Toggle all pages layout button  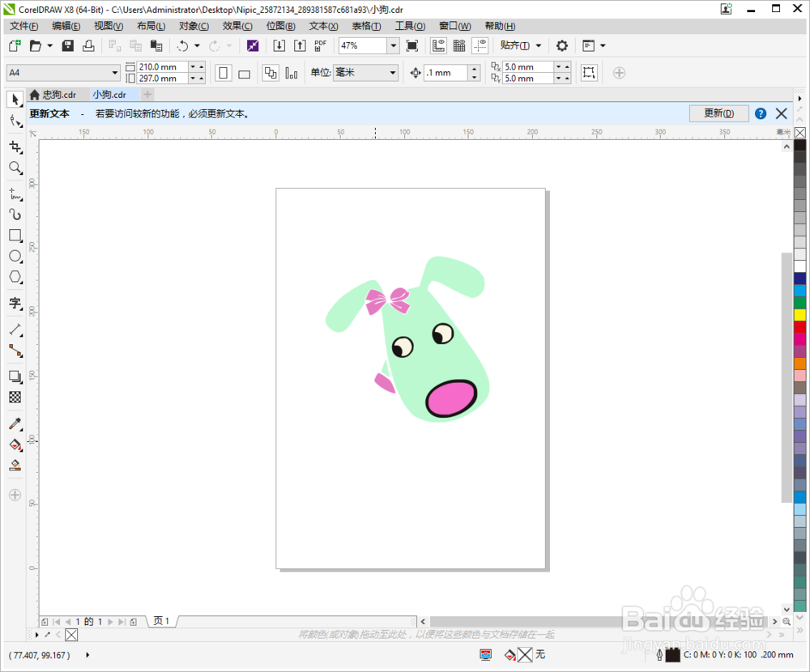coord(271,73)
